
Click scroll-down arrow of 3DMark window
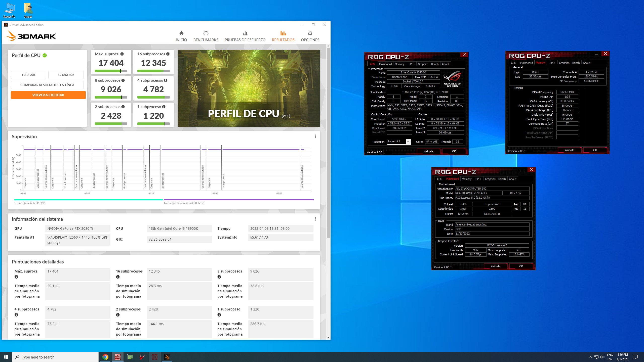328,337
